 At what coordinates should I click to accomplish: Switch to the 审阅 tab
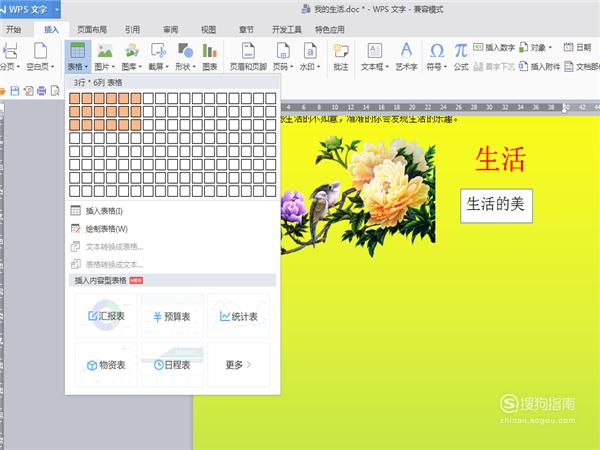171,29
